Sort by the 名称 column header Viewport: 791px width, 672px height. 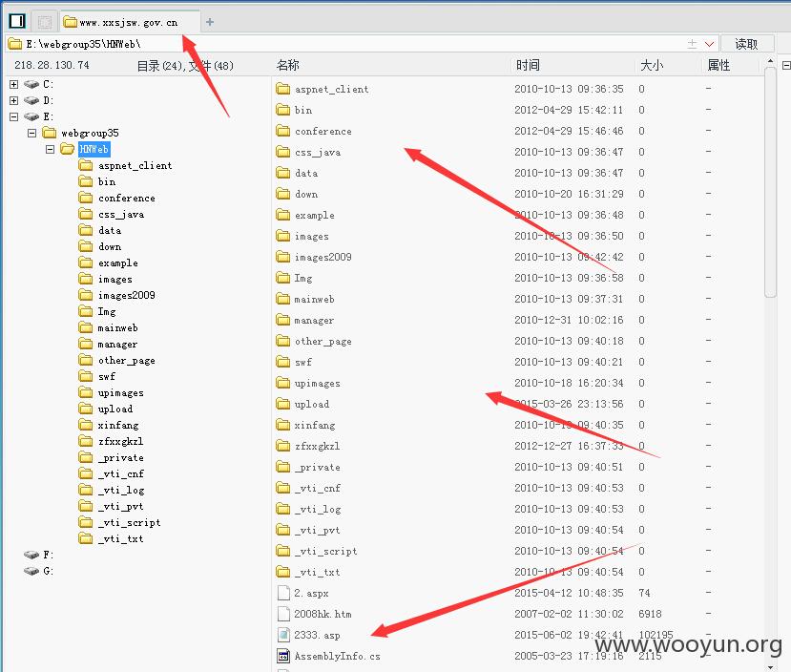click(287, 65)
